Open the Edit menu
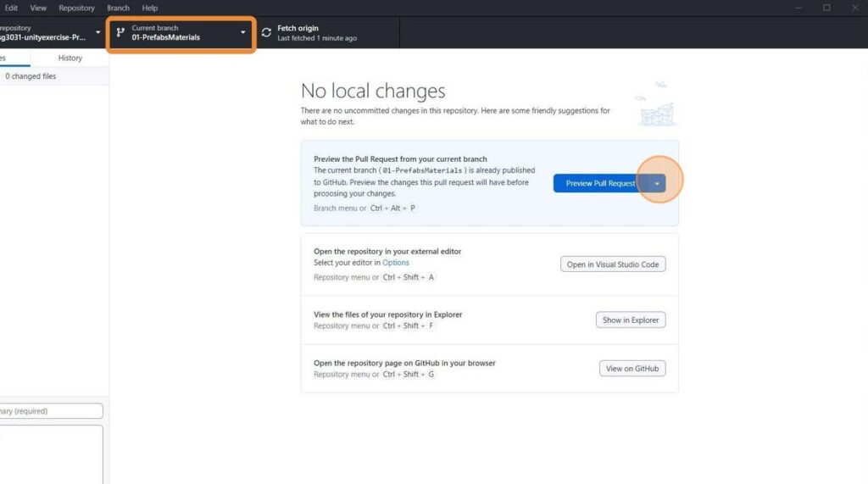Viewport: 868px width, 484px height. pos(11,8)
